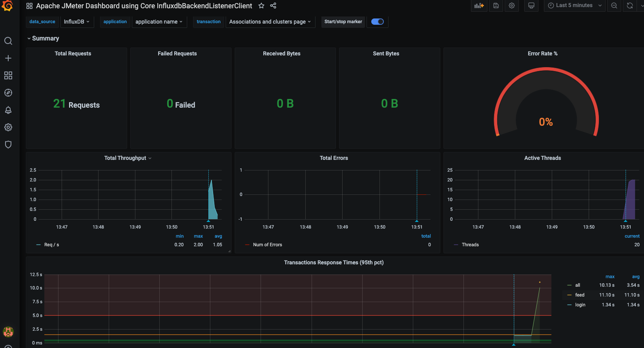Open Server Admin shield in the sidebar

coord(8,145)
